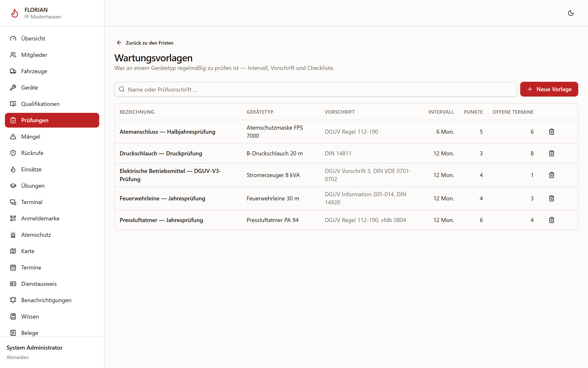
Task: Go back via Zurück zu den Fristen
Action: tap(145, 43)
